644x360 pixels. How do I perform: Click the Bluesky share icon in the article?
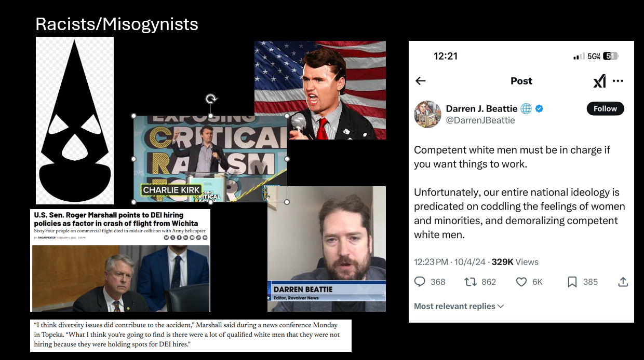tap(166, 238)
